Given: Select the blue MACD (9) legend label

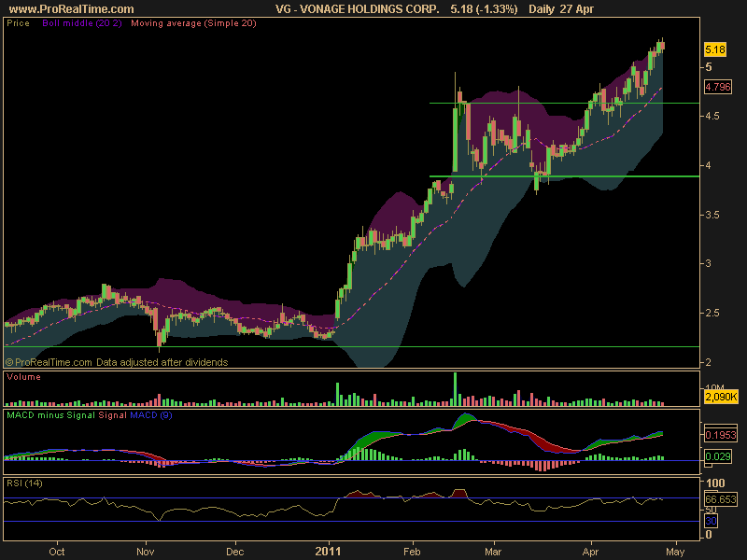Looking at the screenshot, I should coord(151,415).
